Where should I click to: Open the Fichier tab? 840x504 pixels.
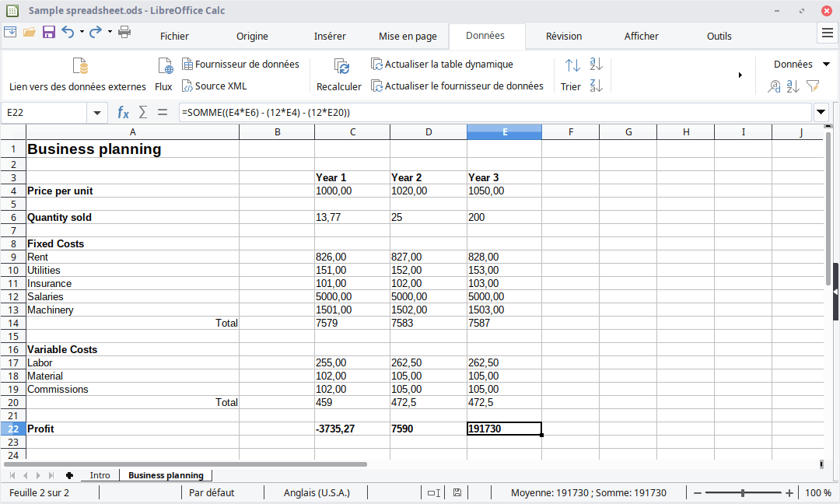(x=175, y=36)
